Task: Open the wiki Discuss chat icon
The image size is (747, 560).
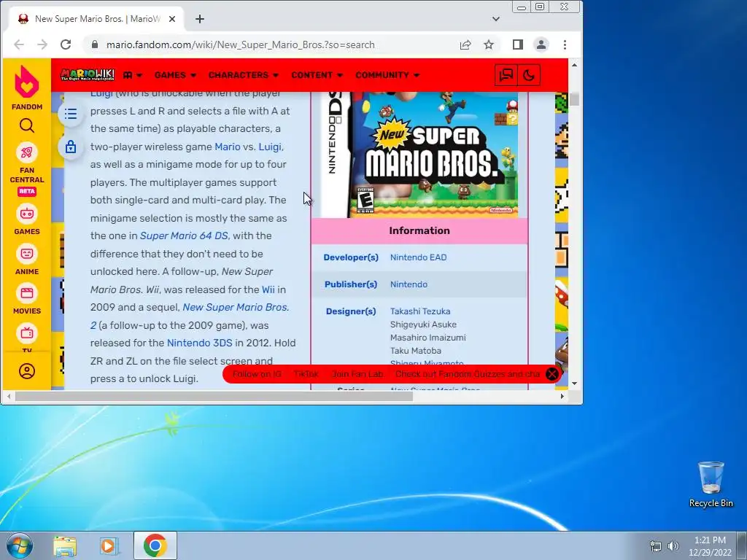Action: point(506,75)
